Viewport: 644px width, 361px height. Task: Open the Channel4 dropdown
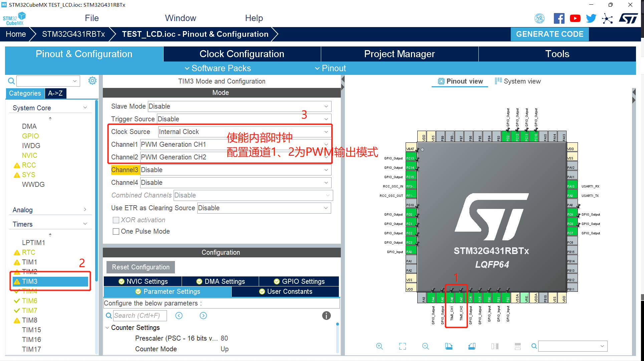[236, 183]
